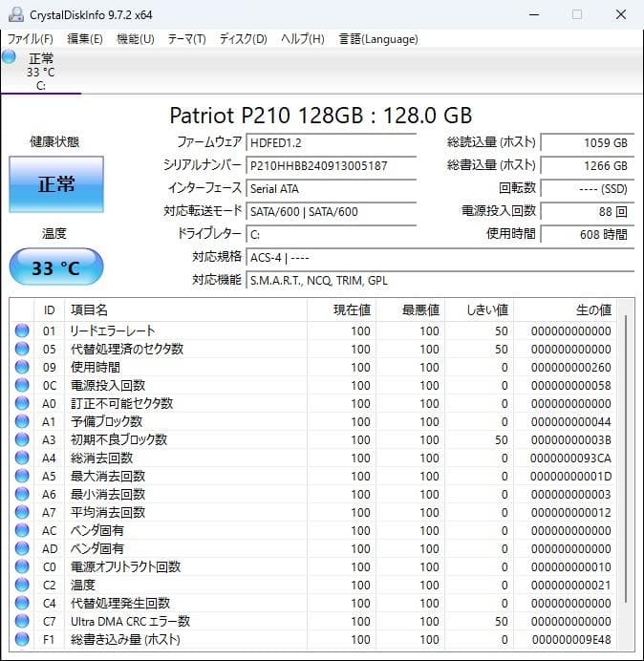The image size is (644, 661).
Task: Click the 対応転送モード field SATA/600
Action: (x=332, y=211)
